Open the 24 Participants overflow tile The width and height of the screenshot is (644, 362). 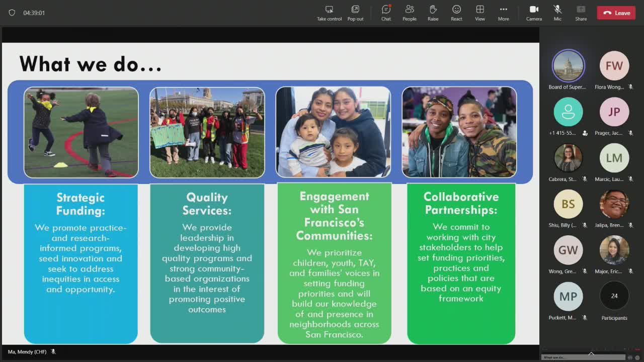click(614, 297)
